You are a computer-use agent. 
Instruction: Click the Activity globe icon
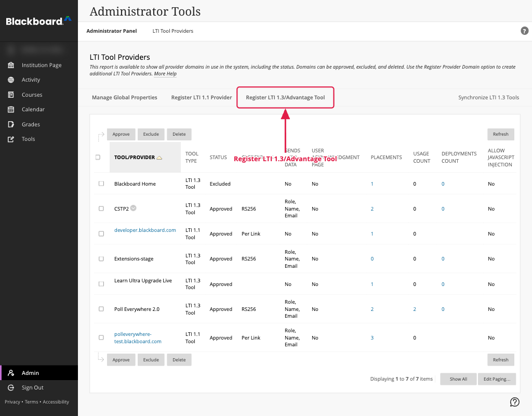(11, 80)
